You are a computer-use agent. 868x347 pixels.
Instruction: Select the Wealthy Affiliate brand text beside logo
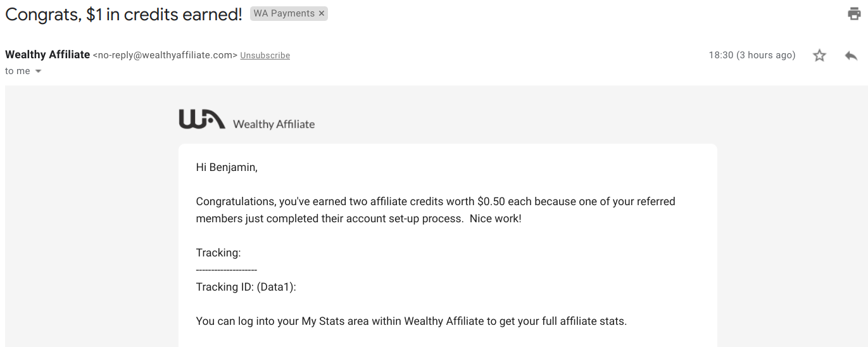coord(274,124)
